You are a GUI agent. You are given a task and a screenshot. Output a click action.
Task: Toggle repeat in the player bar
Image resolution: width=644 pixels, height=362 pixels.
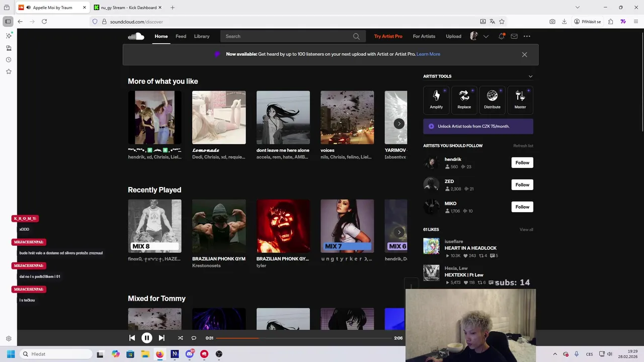(194, 338)
